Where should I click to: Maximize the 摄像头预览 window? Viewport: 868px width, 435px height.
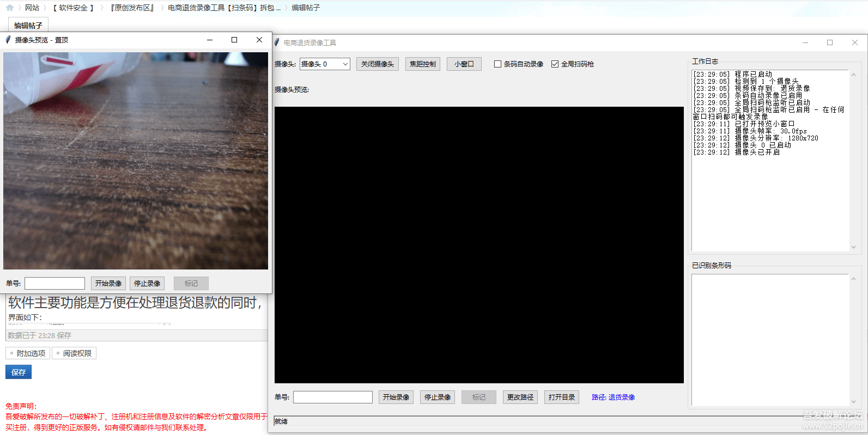[x=234, y=40]
